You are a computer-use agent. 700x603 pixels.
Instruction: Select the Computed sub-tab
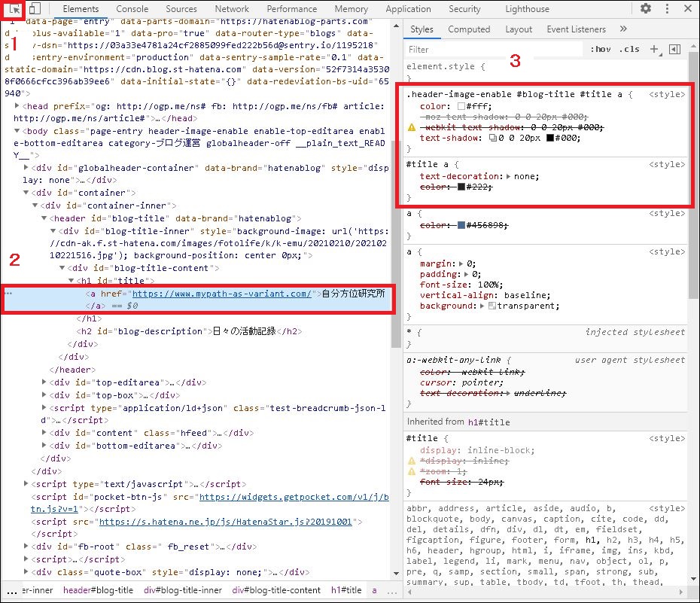[x=469, y=29]
